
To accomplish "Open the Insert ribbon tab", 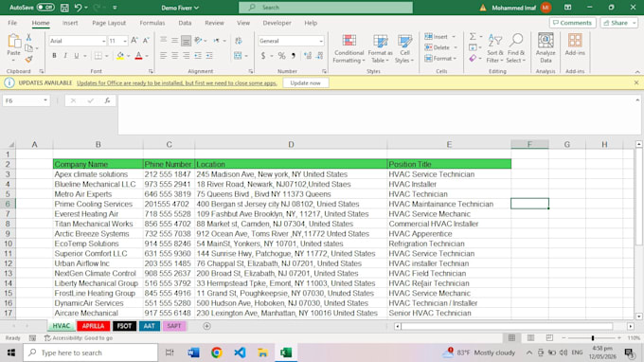I will point(70,23).
